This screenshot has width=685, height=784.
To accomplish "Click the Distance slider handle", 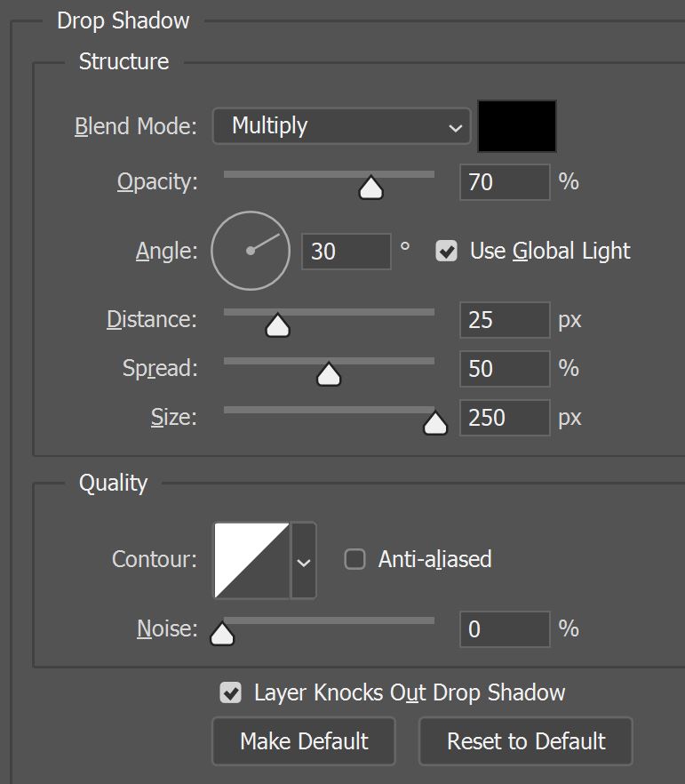I will coord(278,325).
